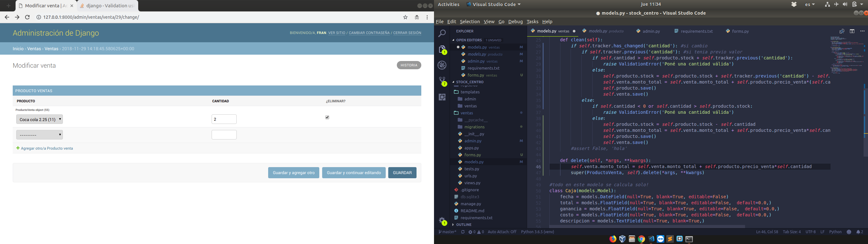Open the empty product dropdown in second row
The image size is (868, 244).
click(39, 135)
